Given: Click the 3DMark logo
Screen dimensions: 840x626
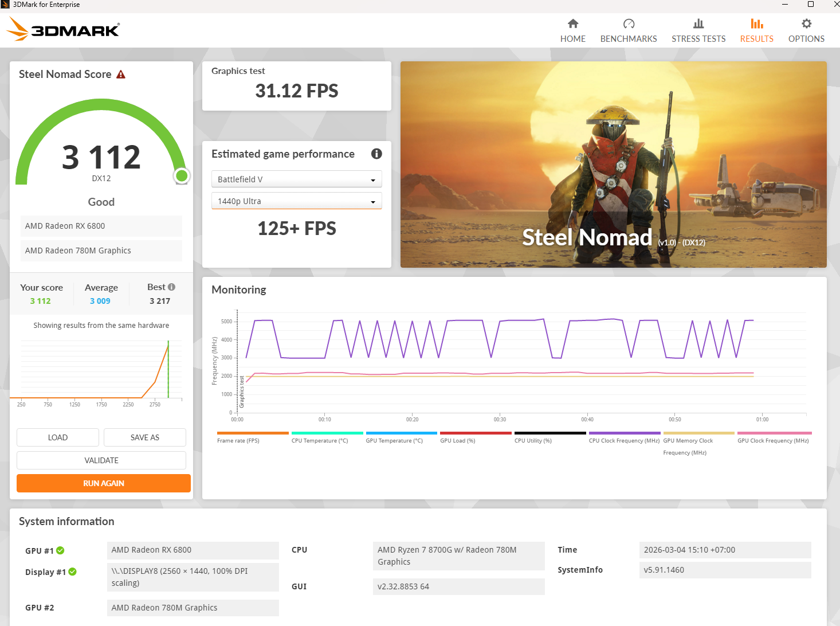Looking at the screenshot, I should (63, 29).
